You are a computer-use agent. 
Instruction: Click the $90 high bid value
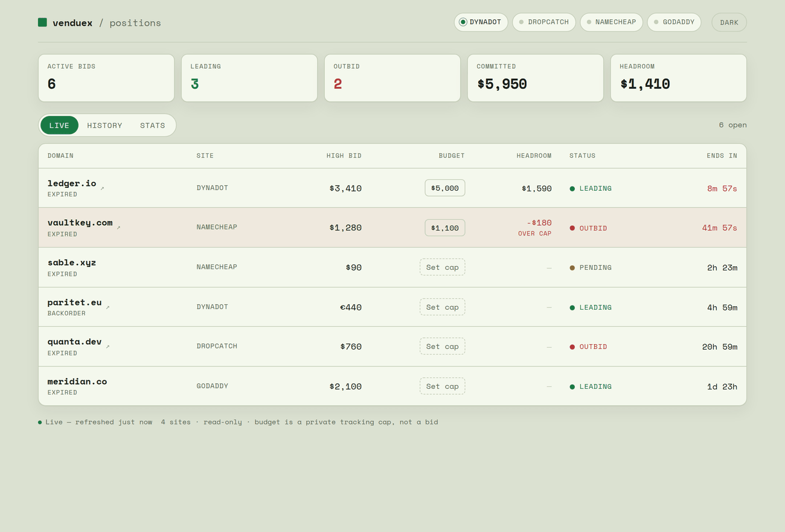click(x=354, y=268)
